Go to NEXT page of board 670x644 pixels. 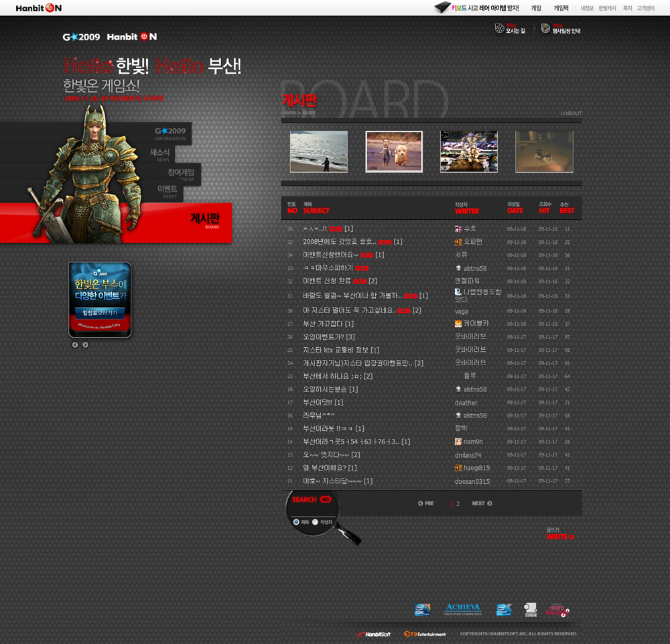coord(482,503)
